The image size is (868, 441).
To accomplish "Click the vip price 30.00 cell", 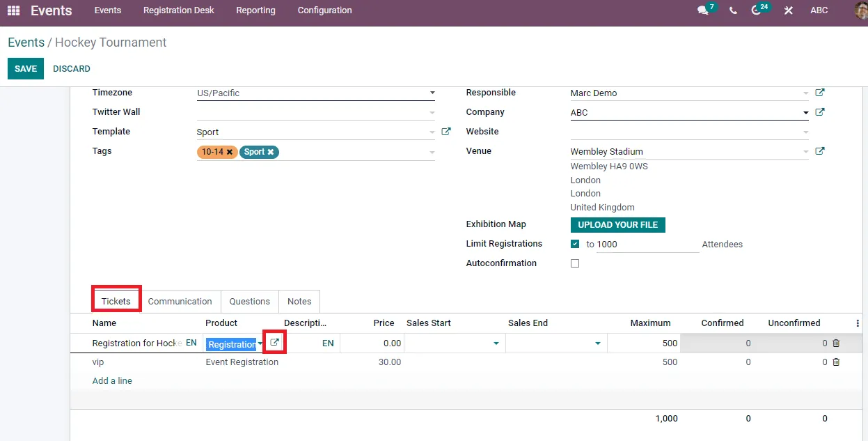I will pyautogui.click(x=389, y=362).
